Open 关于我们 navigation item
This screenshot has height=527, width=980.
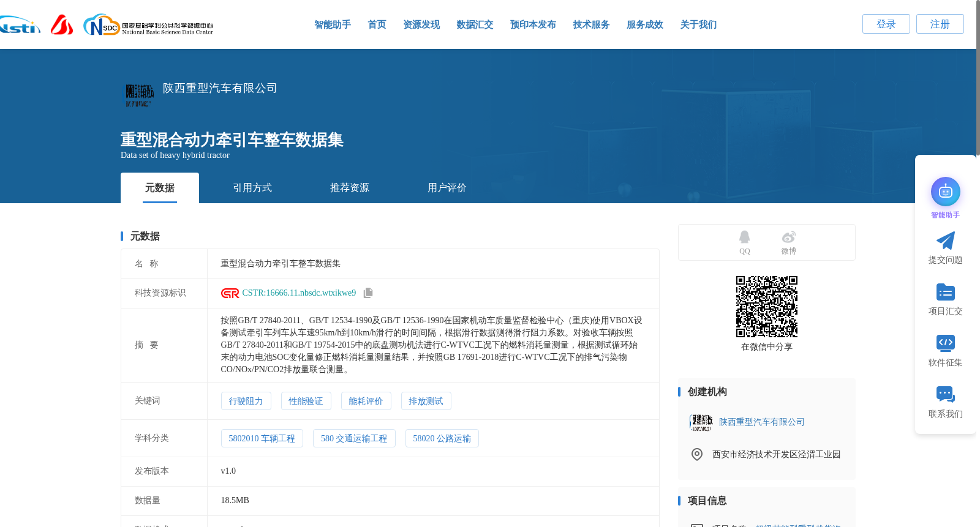click(x=698, y=24)
